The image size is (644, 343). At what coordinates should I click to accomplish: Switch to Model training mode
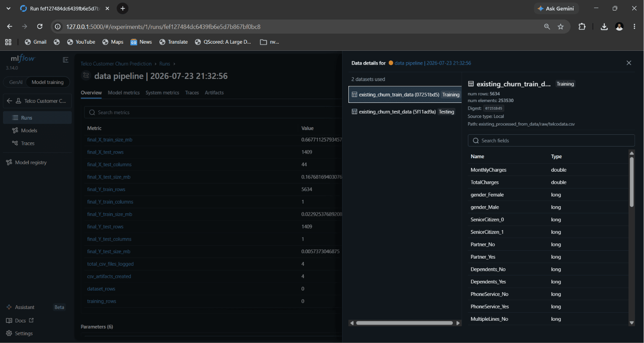[x=47, y=82]
